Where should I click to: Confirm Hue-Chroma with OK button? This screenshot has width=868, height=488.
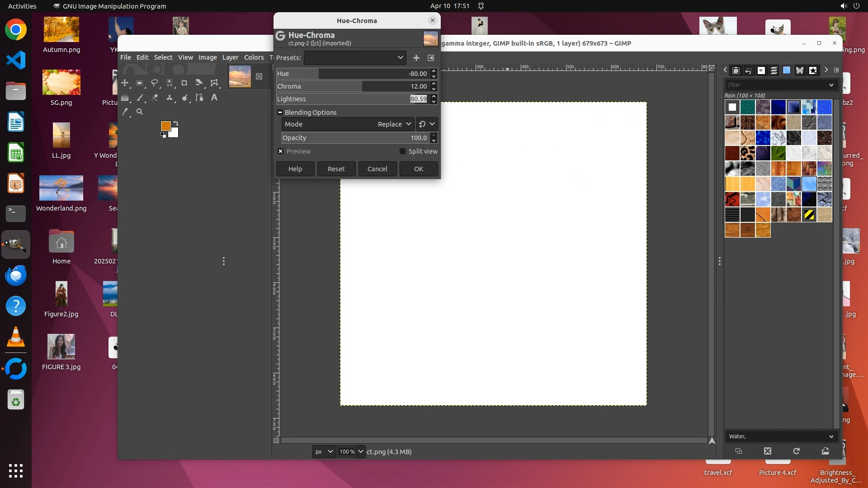click(x=419, y=169)
